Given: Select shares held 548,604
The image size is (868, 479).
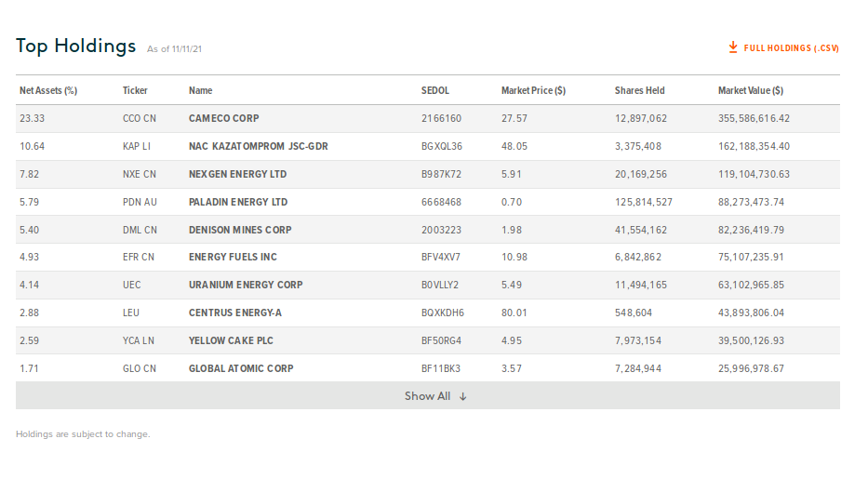Looking at the screenshot, I should point(634,313).
